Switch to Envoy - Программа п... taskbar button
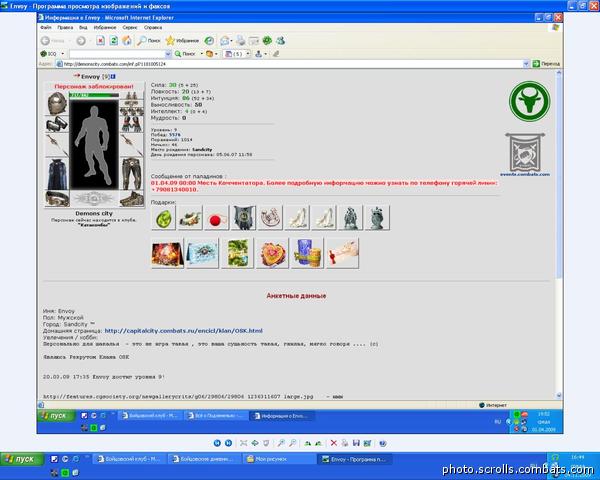Viewport: 600px width, 480px height. pos(355,459)
